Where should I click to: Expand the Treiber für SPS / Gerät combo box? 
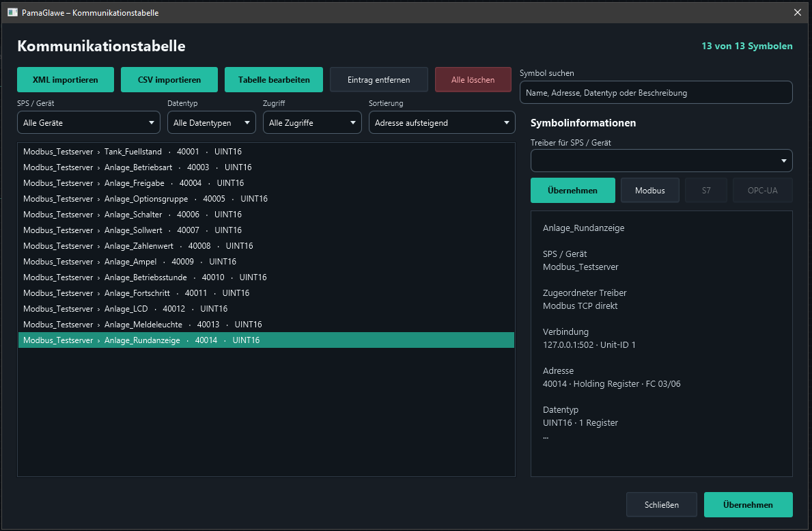tap(661, 161)
